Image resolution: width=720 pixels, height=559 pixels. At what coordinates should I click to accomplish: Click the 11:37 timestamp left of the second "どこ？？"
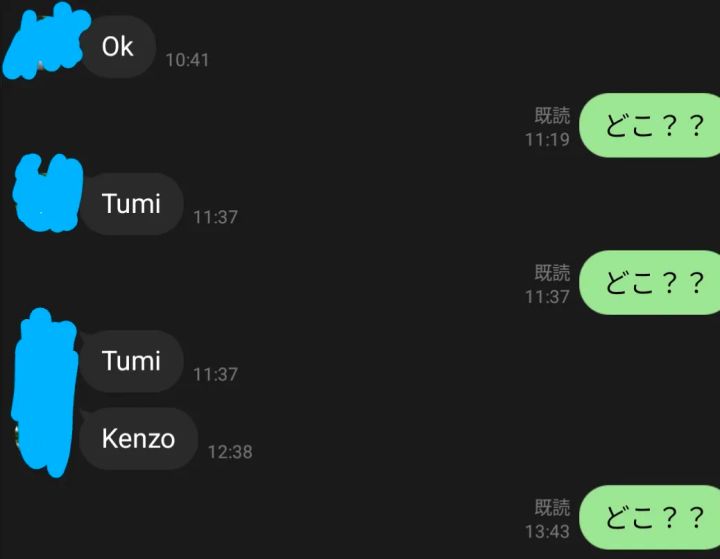click(x=547, y=297)
